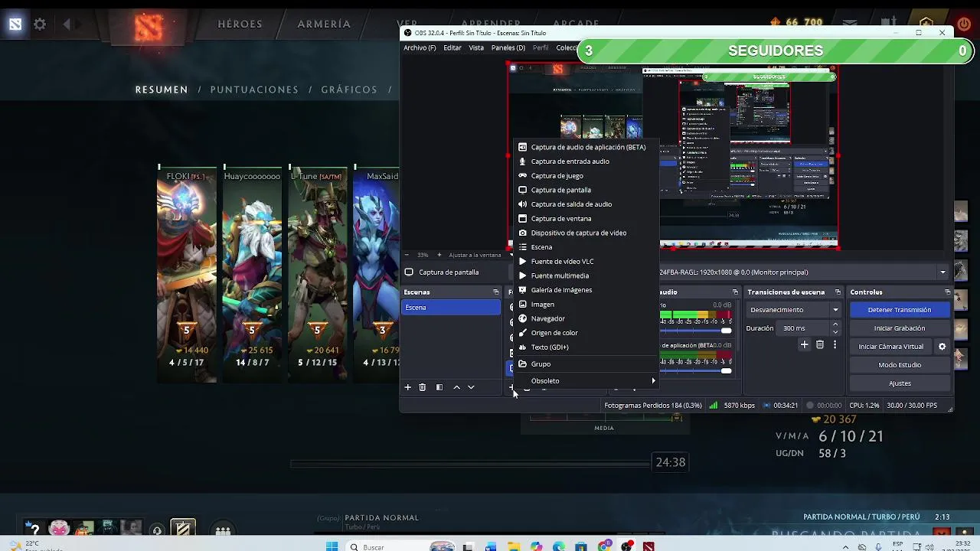The image size is (980, 551).
Task: Open monitor selection dropdown arrow
Action: click(942, 272)
